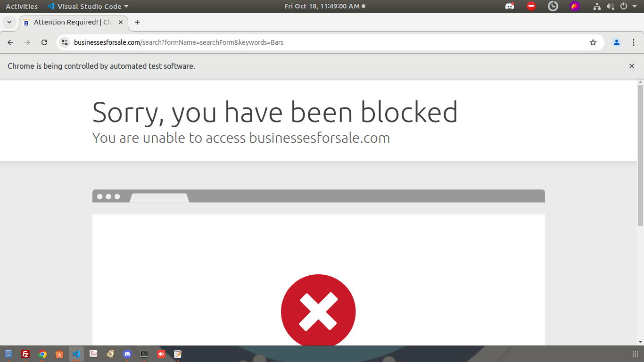Dismiss the automated test software notice
644x362 pixels.
point(632,66)
